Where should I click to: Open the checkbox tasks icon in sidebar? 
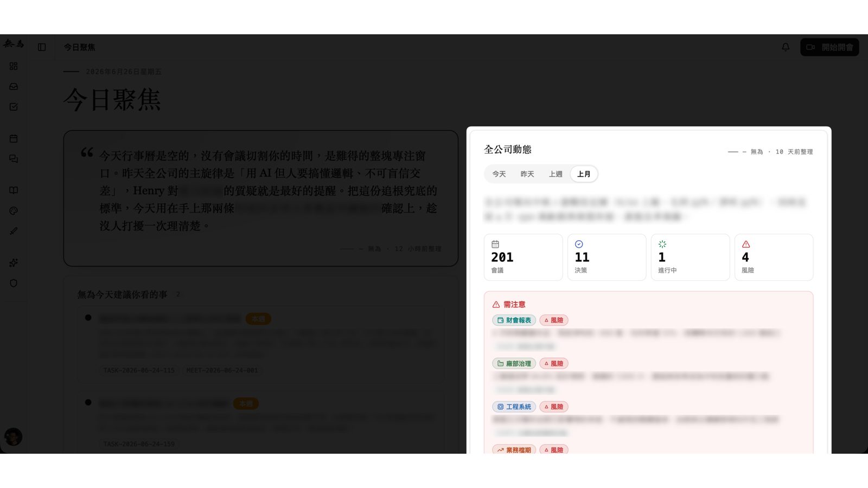14,107
